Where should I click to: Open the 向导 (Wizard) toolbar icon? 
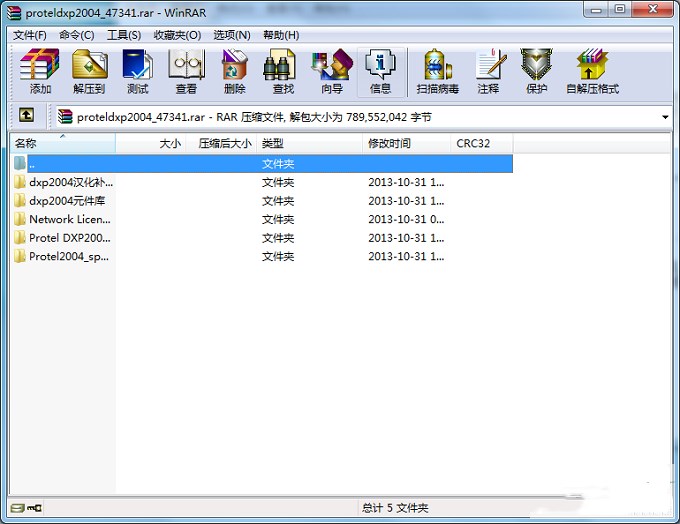(332, 65)
